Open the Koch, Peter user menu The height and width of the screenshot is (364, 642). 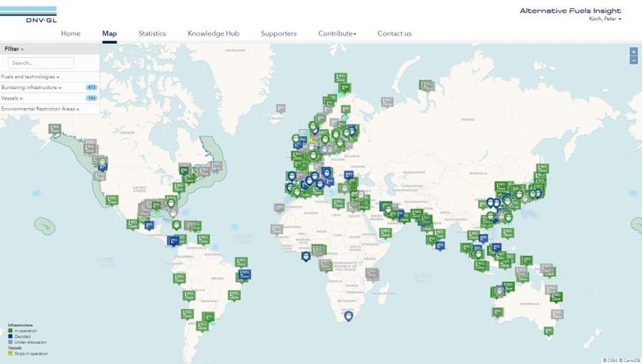click(x=604, y=19)
